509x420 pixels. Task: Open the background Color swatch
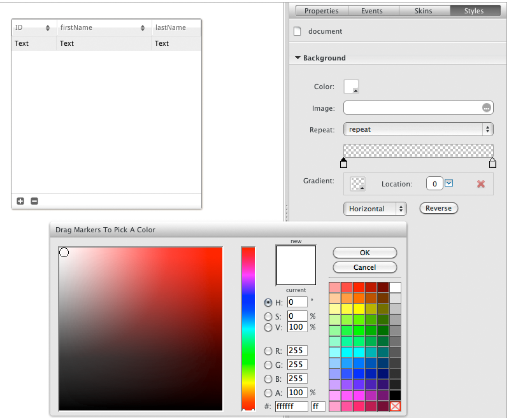coord(351,87)
